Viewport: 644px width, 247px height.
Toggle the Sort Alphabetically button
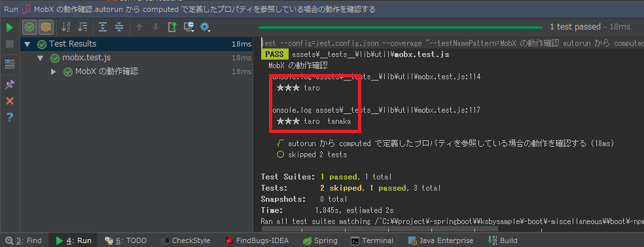[66, 27]
